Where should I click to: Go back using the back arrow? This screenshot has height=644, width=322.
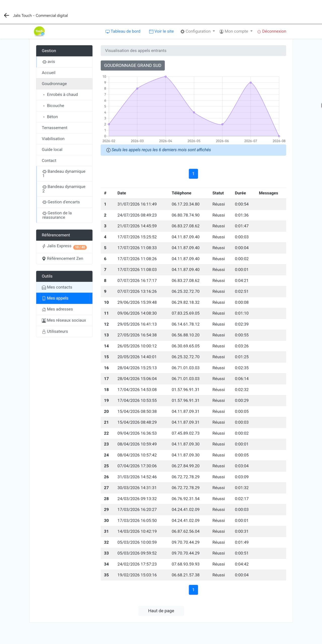7,15
